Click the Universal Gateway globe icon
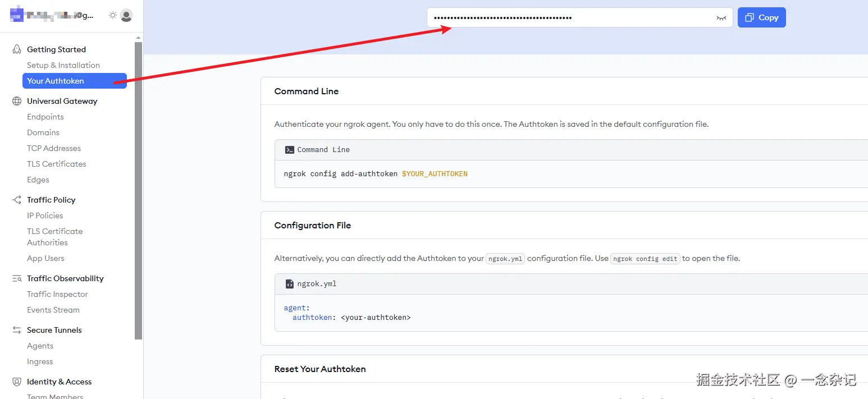 tap(17, 101)
